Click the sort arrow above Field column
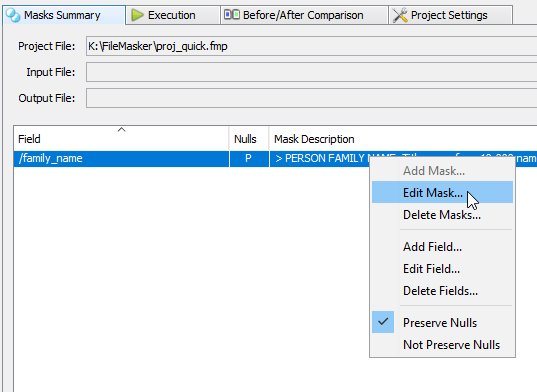 click(121, 129)
